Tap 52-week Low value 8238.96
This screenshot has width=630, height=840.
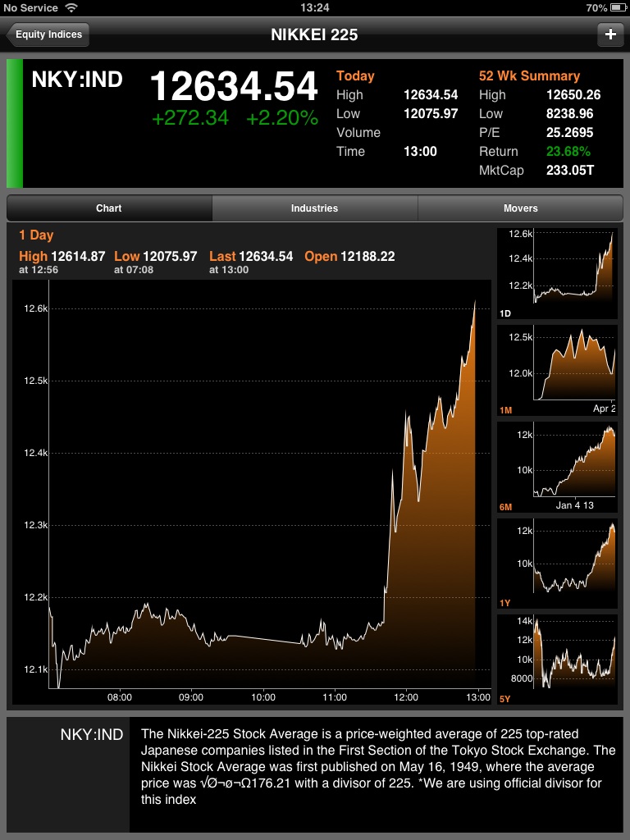[x=569, y=113]
